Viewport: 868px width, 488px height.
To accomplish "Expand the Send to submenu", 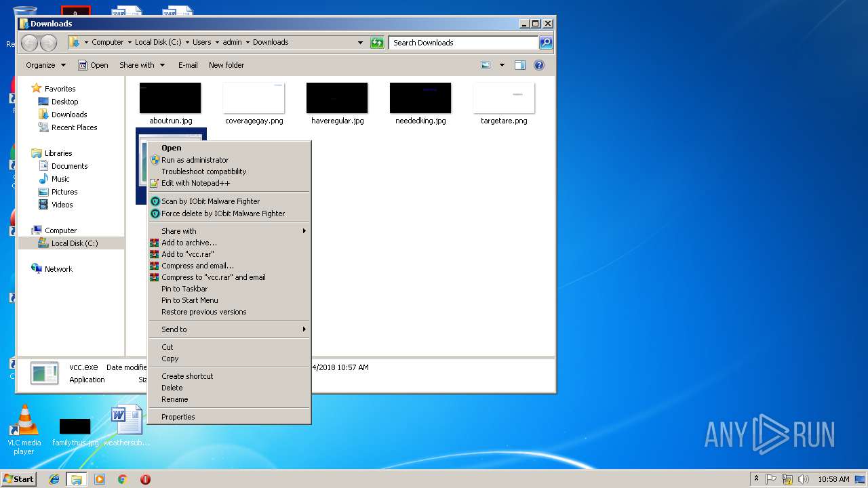I will (229, 329).
